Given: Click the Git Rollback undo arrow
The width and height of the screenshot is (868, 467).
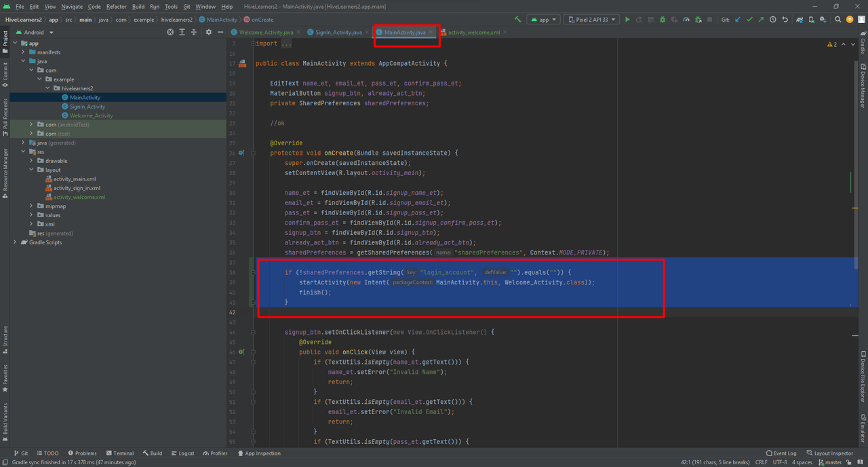Looking at the screenshot, I should 785,20.
